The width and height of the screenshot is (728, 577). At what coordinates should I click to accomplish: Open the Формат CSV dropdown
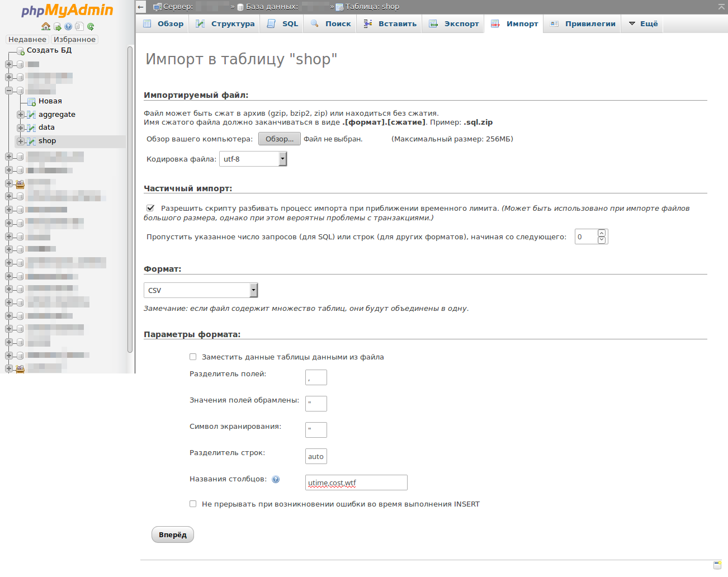click(x=201, y=290)
